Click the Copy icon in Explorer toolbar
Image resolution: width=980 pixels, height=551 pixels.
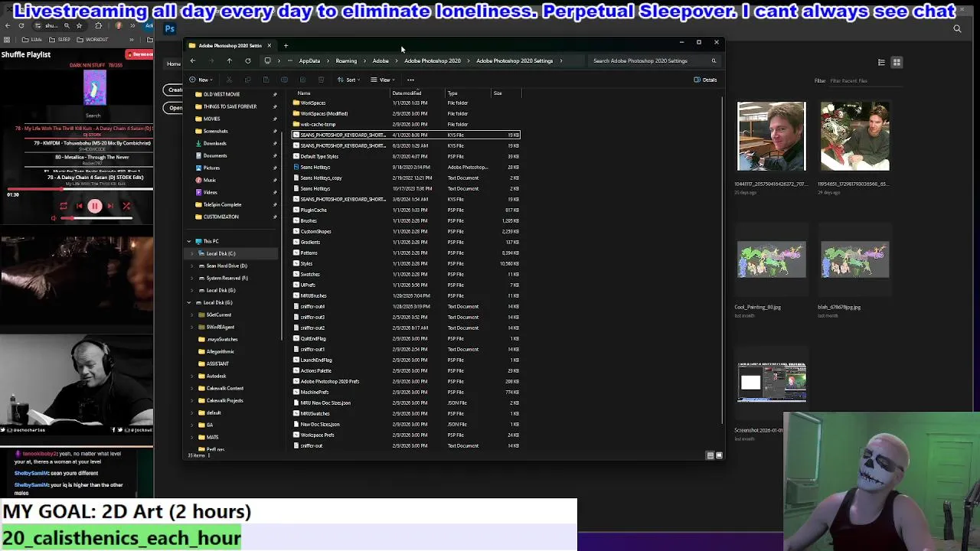[x=247, y=80]
